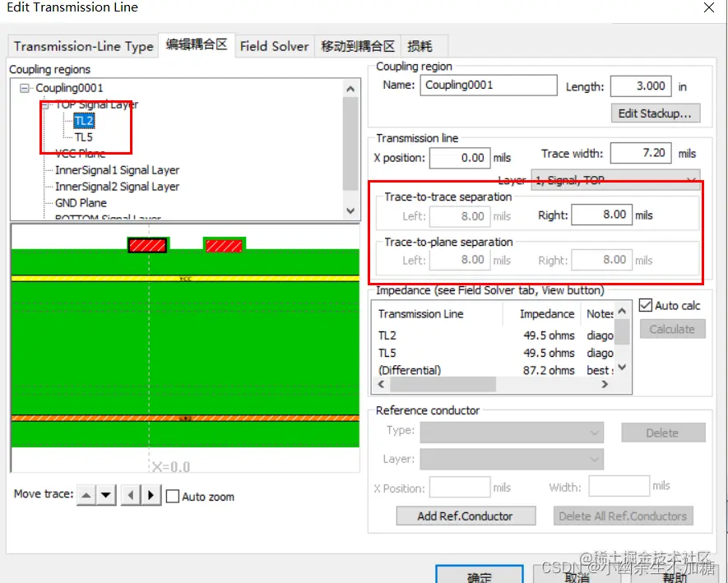Select TL5 row in impedance table
Image resolution: width=728 pixels, height=583 pixels.
click(x=495, y=354)
